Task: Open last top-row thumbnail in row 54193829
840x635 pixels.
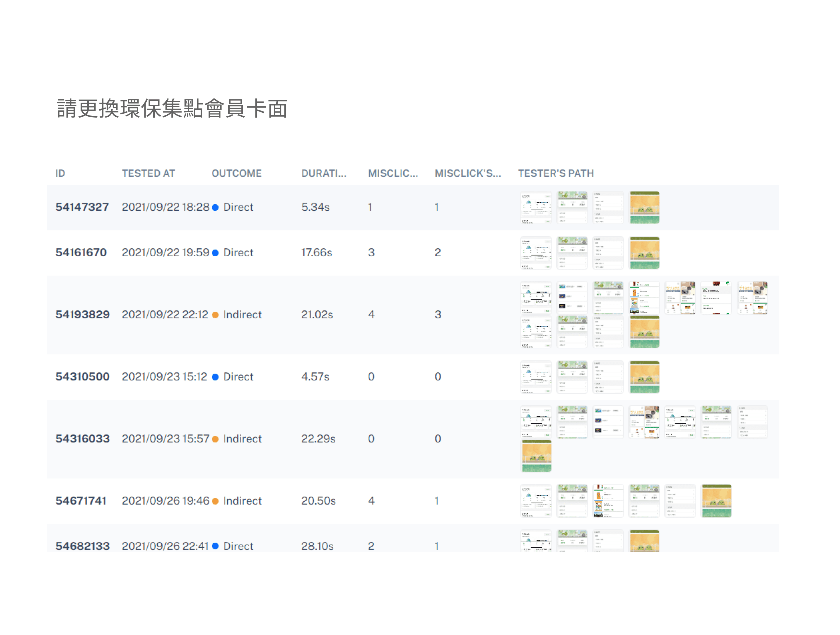Action: (x=752, y=298)
